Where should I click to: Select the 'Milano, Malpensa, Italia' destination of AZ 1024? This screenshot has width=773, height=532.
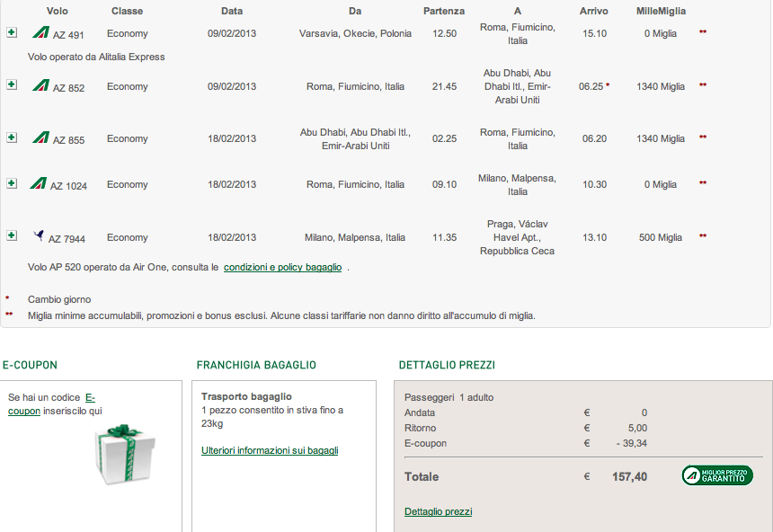coord(517,184)
